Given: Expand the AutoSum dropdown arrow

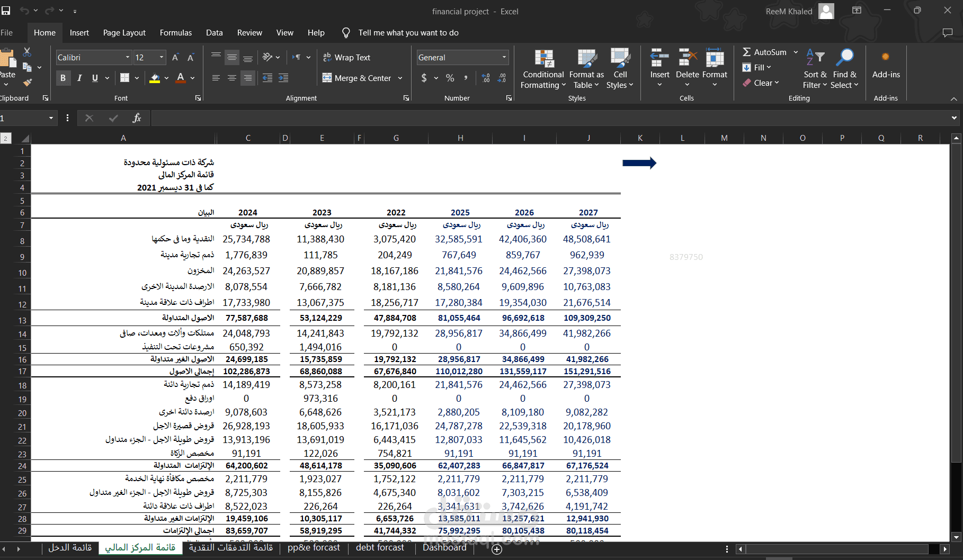Looking at the screenshot, I should 796,52.
